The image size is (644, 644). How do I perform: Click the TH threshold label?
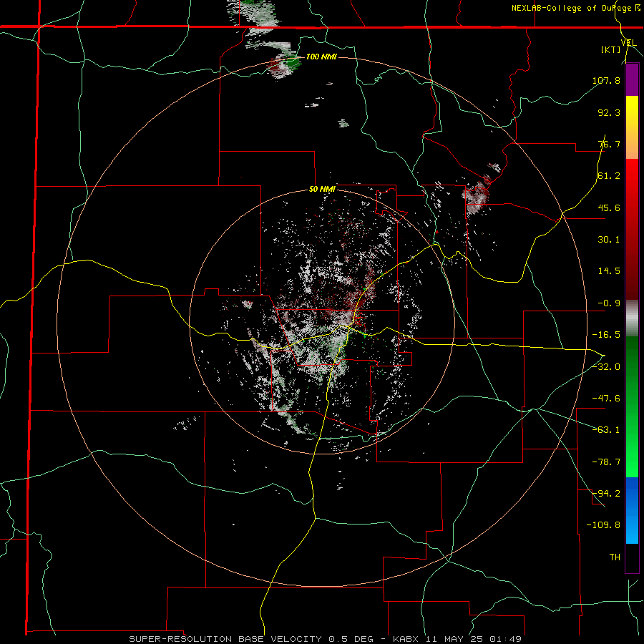pyautogui.click(x=615, y=557)
